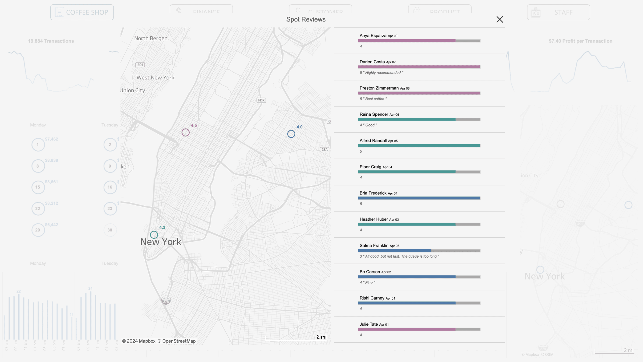Viewport: 644px width, 362px height.
Task: Select Preston Zimmerman review
Action: (x=419, y=93)
